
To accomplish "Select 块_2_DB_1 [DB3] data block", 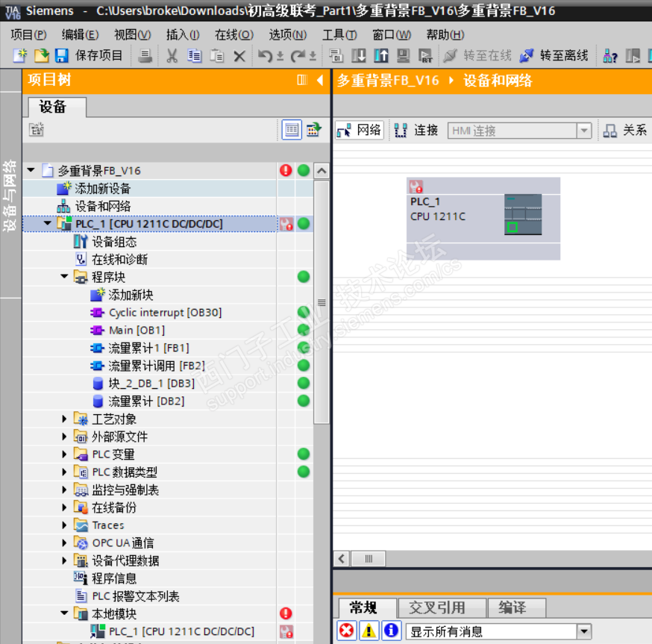I will click(x=151, y=384).
